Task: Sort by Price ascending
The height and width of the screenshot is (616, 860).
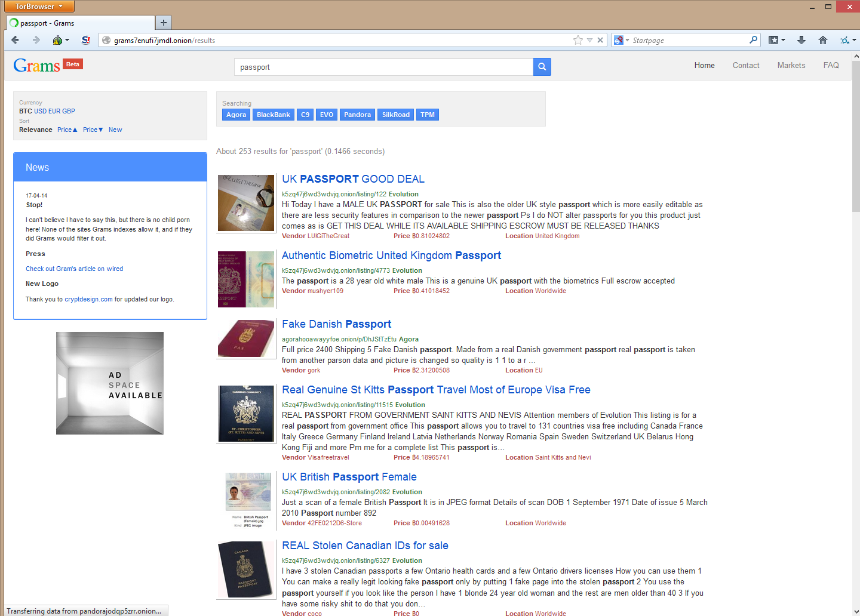Action: tap(67, 130)
